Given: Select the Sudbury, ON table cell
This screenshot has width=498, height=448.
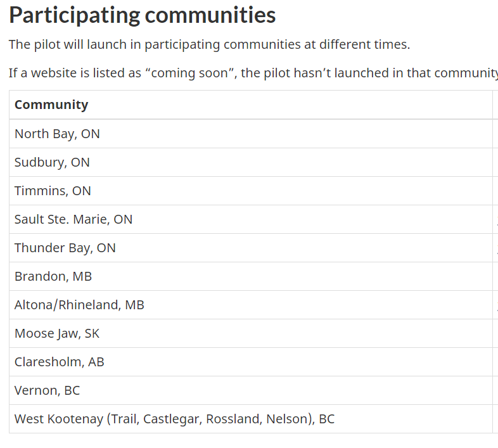Looking at the screenshot, I should [x=251, y=162].
